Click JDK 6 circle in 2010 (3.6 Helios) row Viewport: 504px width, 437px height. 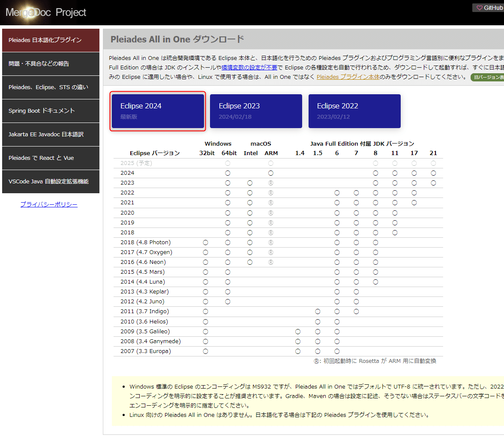pyautogui.click(x=337, y=322)
